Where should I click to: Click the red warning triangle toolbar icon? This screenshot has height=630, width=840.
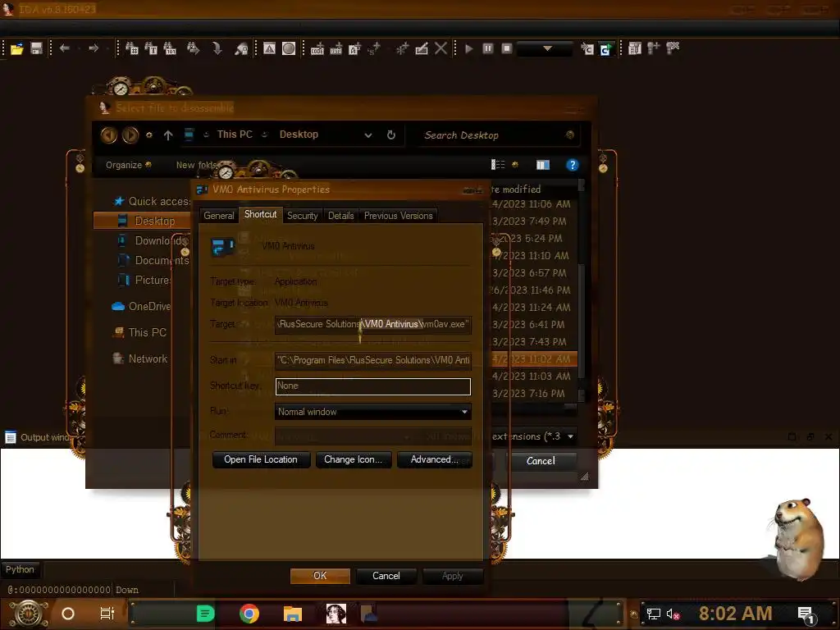point(269,48)
